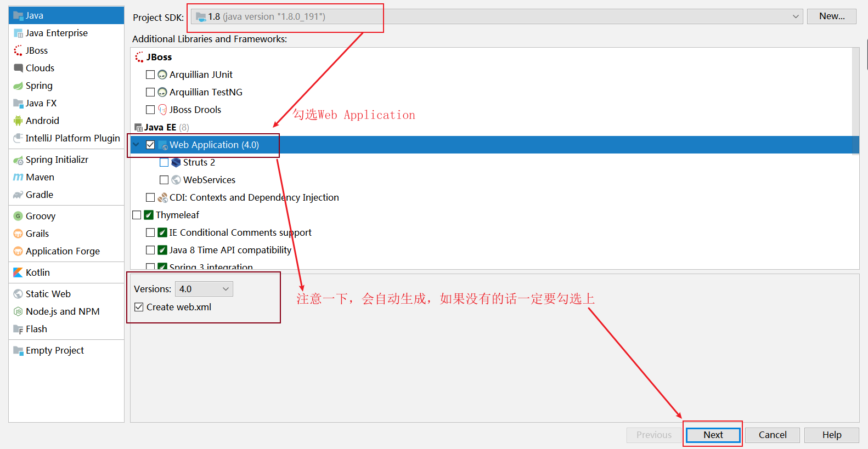Click the Kotlin logo icon
This screenshot has height=449, width=868.
(x=18, y=272)
